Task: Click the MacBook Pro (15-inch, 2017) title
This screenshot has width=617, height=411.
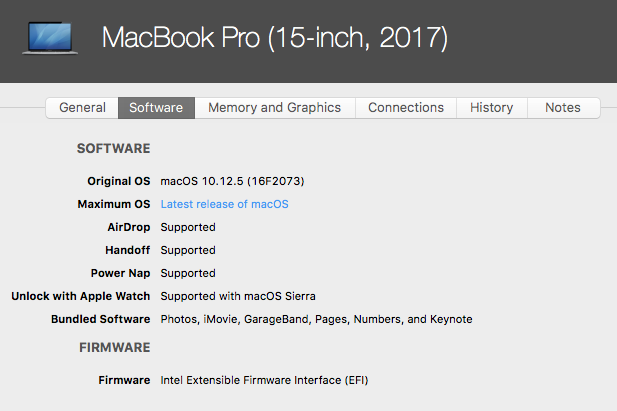Action: click(x=275, y=38)
